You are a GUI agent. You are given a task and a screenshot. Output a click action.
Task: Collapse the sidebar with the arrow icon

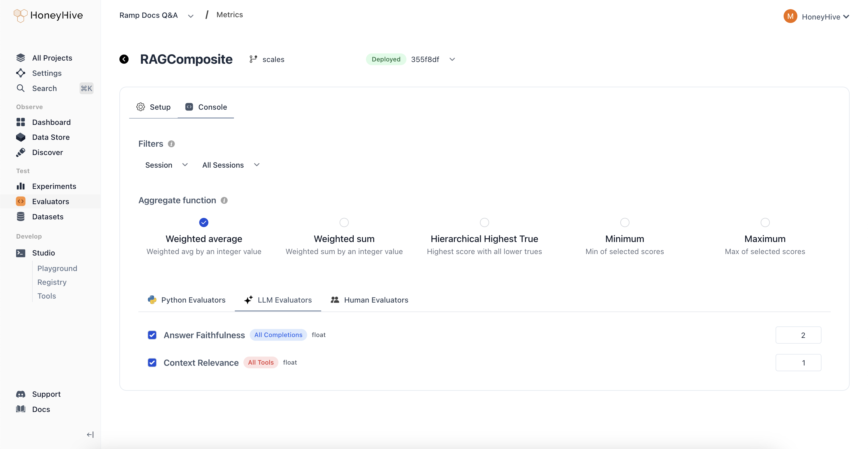[90, 435]
